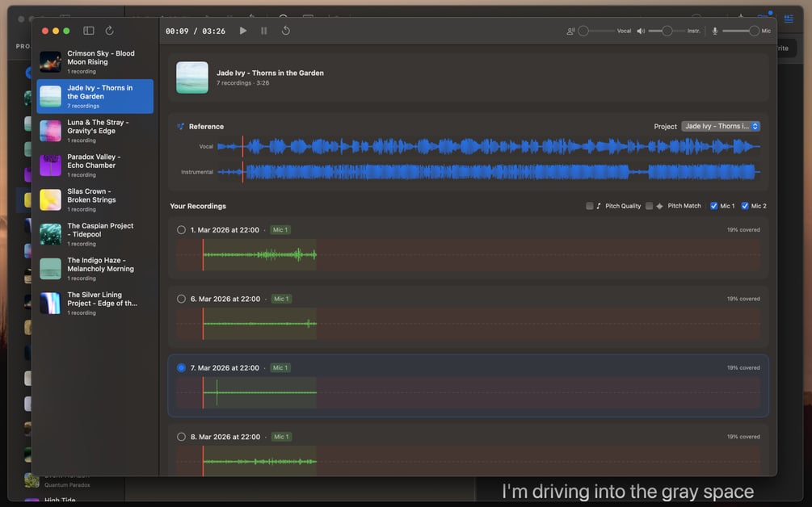Click lyric 'I'm driving into the gray space' behind
812x507 pixels.
coord(628,492)
